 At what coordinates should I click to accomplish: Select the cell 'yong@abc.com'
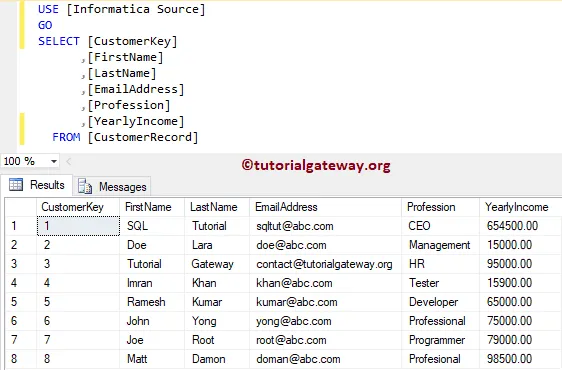pos(325,321)
